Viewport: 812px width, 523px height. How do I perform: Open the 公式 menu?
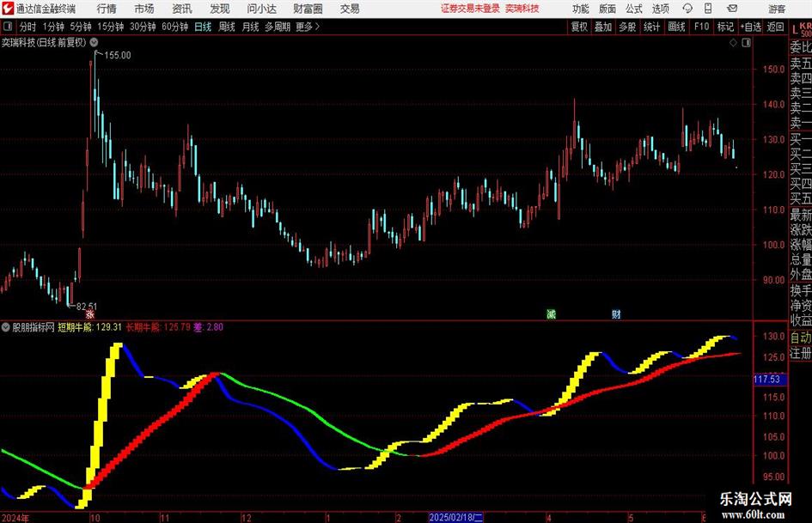coord(634,9)
